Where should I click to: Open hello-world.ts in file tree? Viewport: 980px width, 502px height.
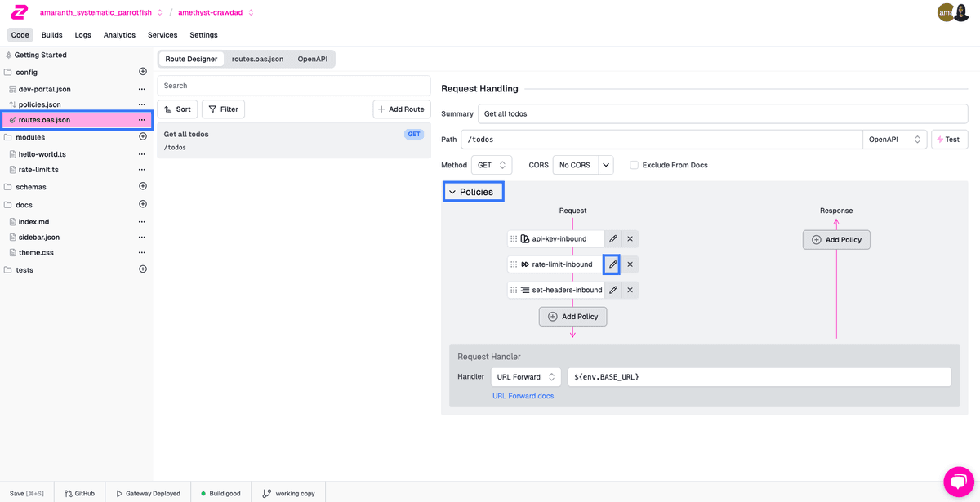coord(42,153)
